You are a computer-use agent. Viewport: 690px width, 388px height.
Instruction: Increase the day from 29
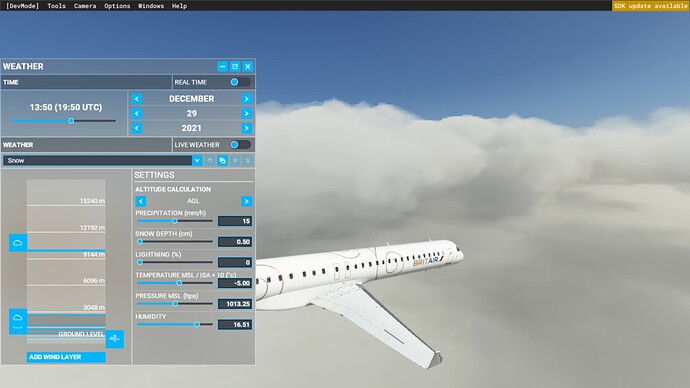click(246, 113)
